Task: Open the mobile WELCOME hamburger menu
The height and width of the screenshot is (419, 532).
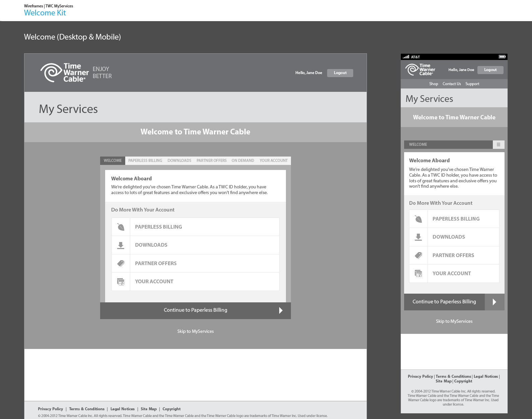Action: pos(499,144)
